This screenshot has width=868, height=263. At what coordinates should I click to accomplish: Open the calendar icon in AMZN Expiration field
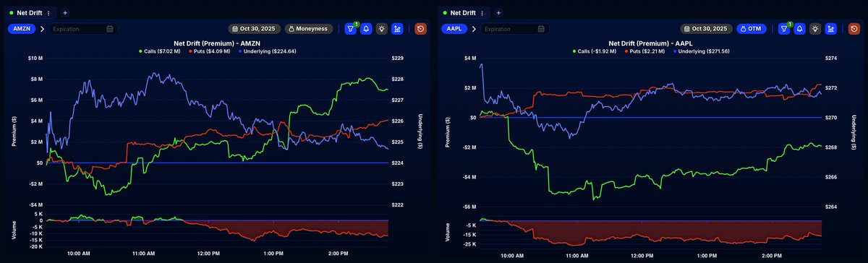(x=109, y=29)
